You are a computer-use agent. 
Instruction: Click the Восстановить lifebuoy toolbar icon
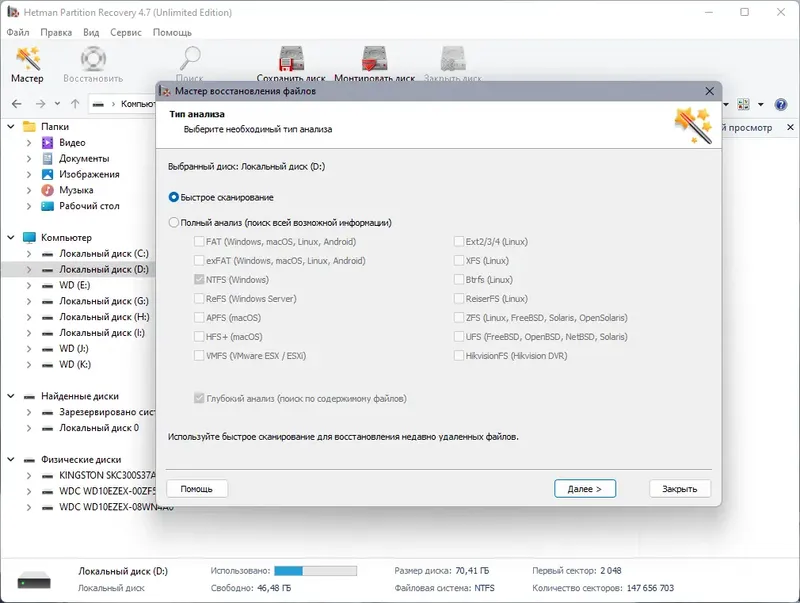93,58
